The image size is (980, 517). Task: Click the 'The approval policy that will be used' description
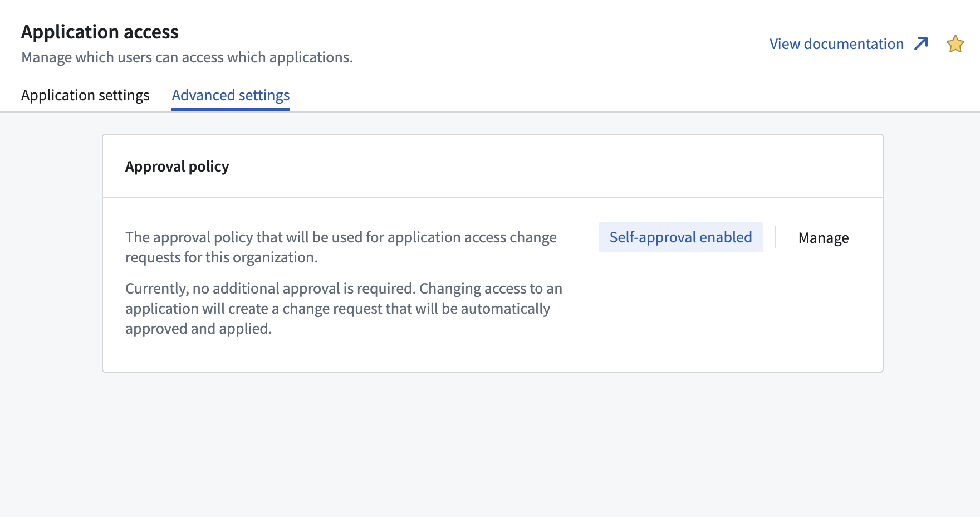(x=341, y=247)
